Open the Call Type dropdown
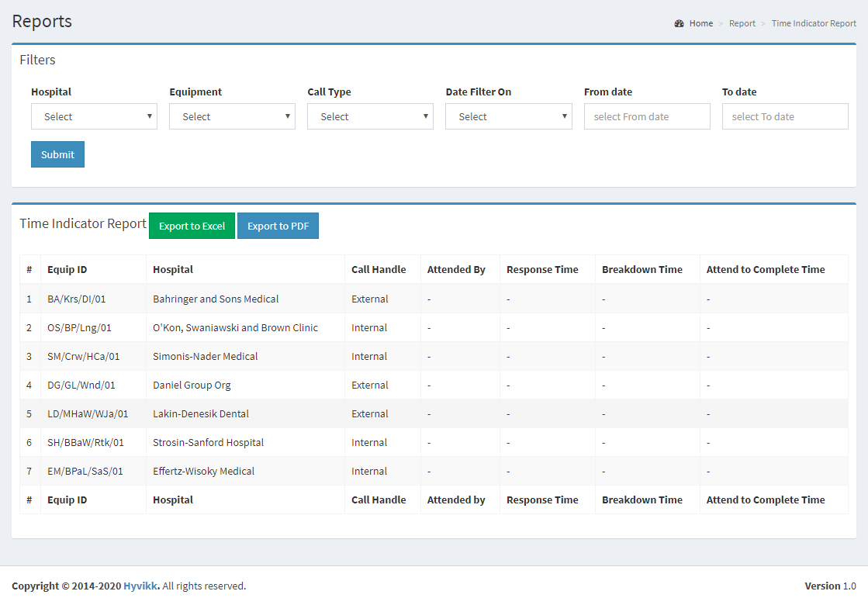868x605 pixels. 370,116
